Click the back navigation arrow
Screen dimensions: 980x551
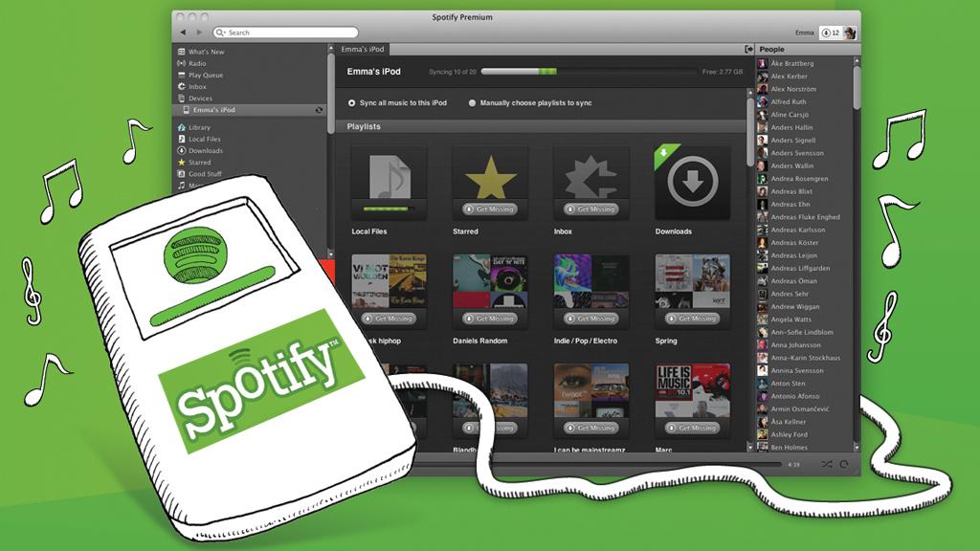pos(183,33)
